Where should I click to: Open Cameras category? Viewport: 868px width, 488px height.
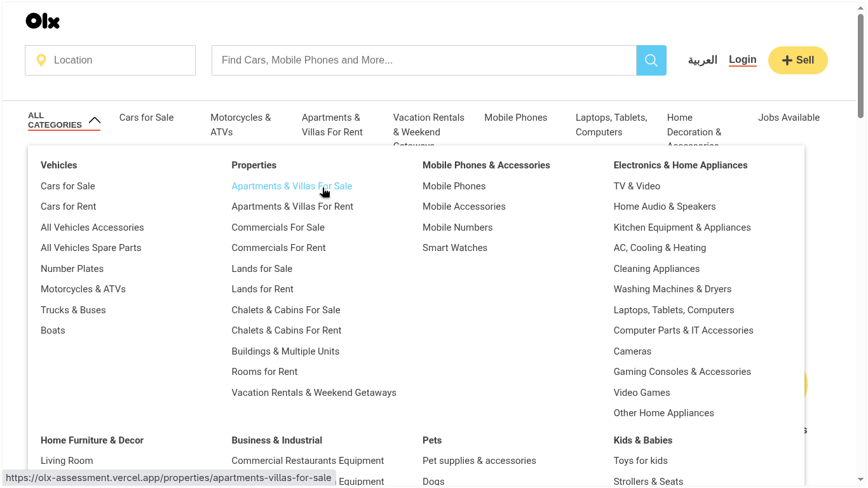point(632,351)
